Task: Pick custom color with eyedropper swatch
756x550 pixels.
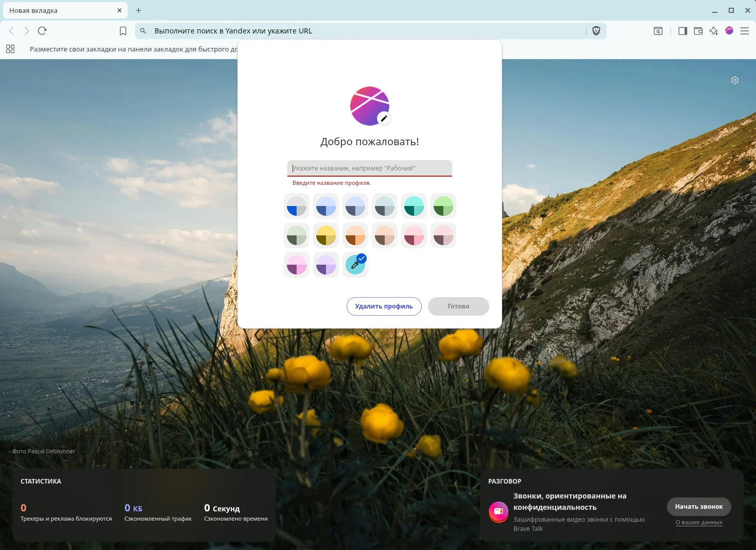Action: 355,265
